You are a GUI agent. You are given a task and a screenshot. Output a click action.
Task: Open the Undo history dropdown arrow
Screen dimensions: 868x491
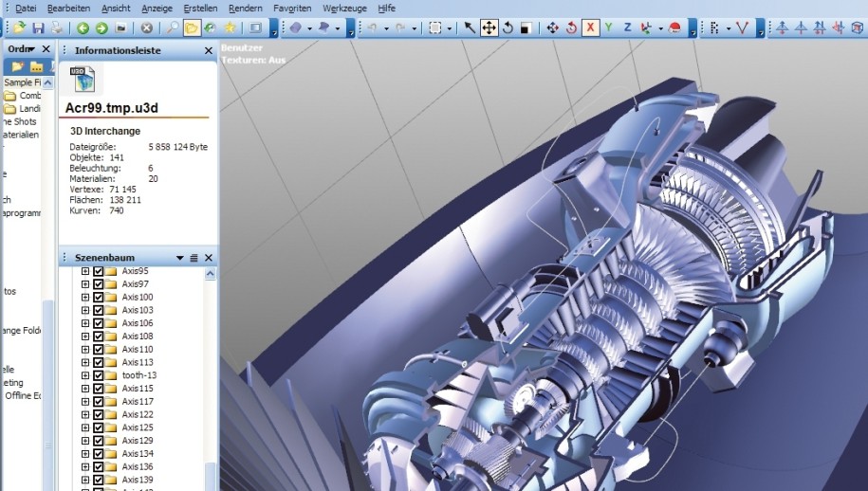pyautogui.click(x=386, y=28)
